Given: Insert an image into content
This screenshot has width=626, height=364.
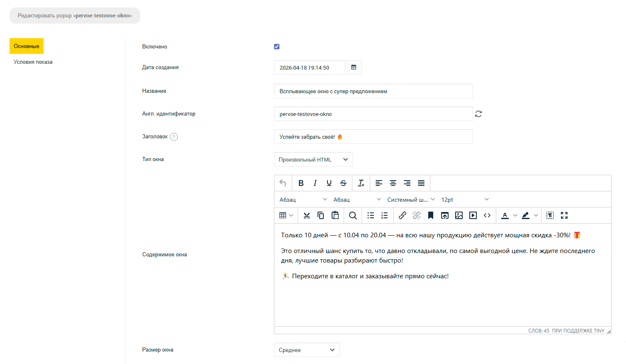Looking at the screenshot, I should coord(459,215).
